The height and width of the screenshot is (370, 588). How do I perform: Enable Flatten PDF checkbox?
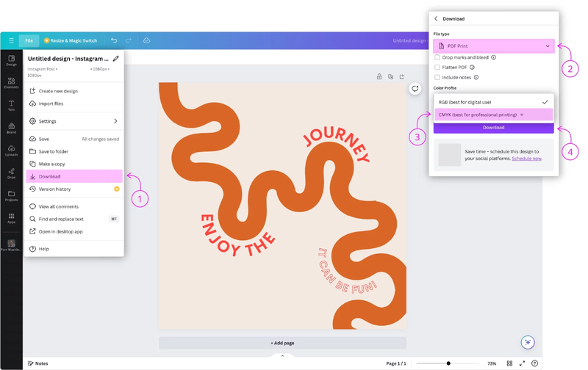[x=437, y=68]
